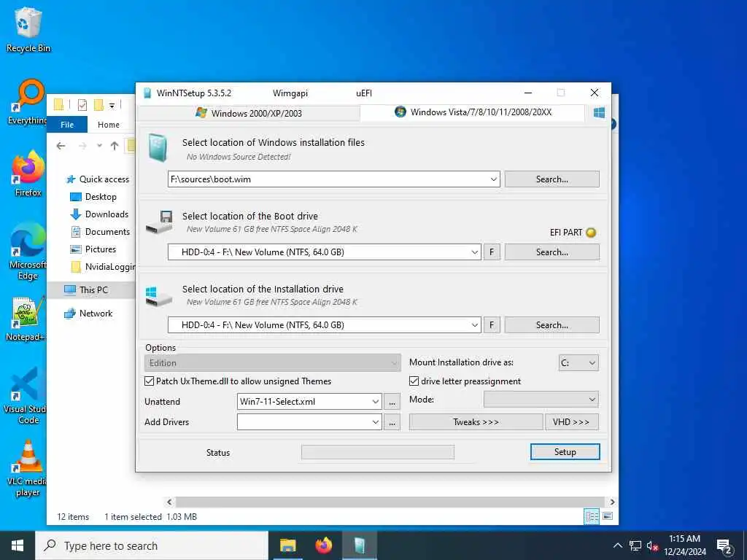Select This PC in Explorer sidebar

91,289
